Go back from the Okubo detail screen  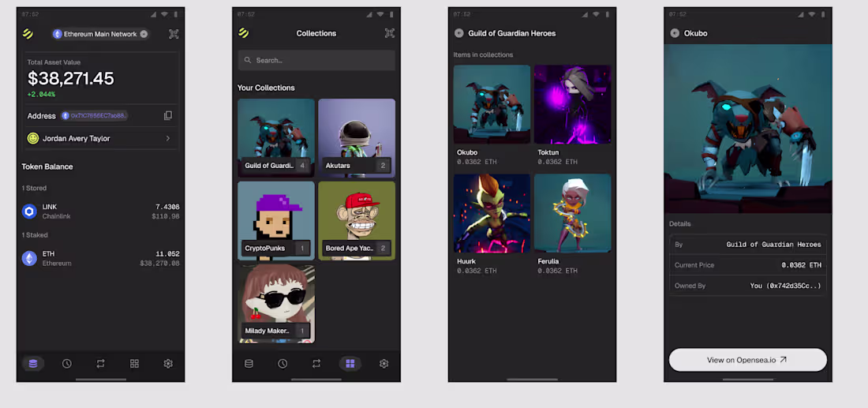[x=675, y=33]
